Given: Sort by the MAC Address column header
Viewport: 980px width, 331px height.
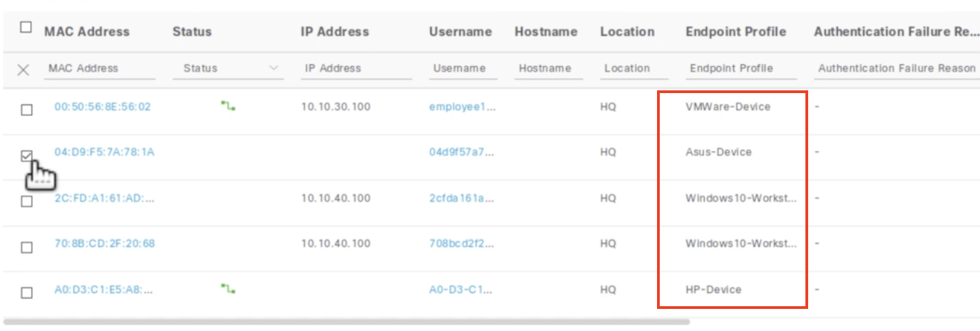Looking at the screenshot, I should (86, 32).
